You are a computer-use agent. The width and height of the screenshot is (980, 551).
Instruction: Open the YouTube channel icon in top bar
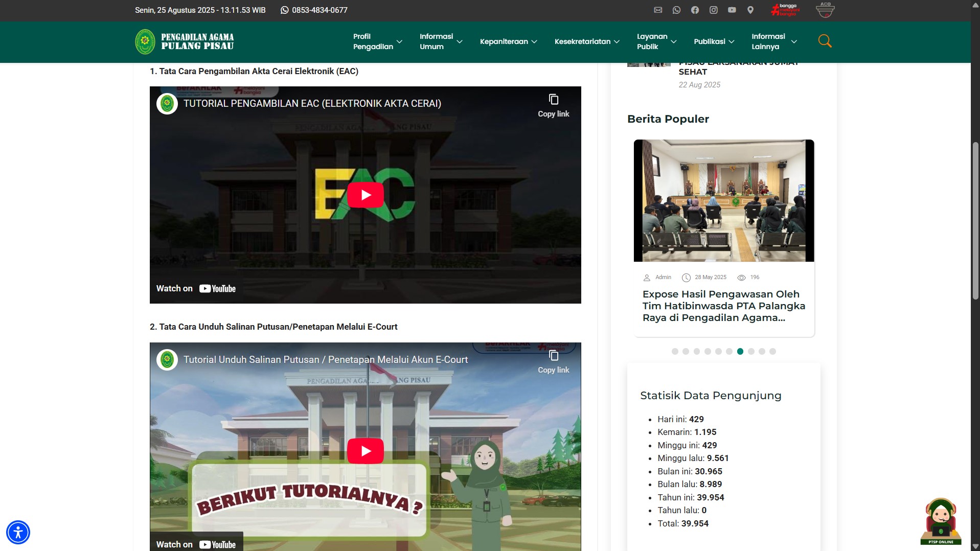tap(732, 10)
